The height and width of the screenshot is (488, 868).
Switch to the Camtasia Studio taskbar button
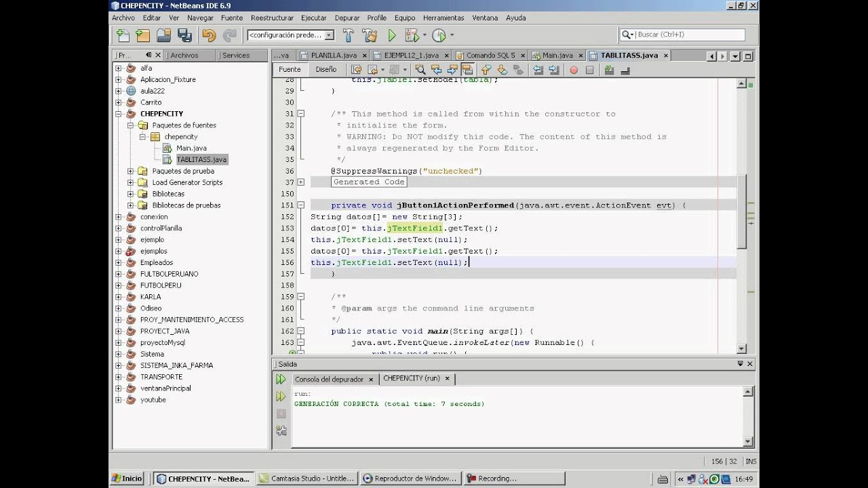(x=307, y=479)
